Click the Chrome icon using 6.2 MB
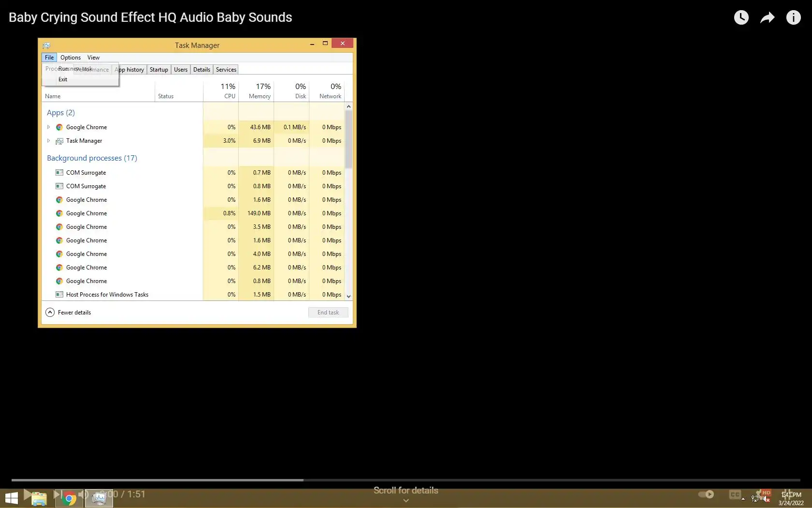 59,268
